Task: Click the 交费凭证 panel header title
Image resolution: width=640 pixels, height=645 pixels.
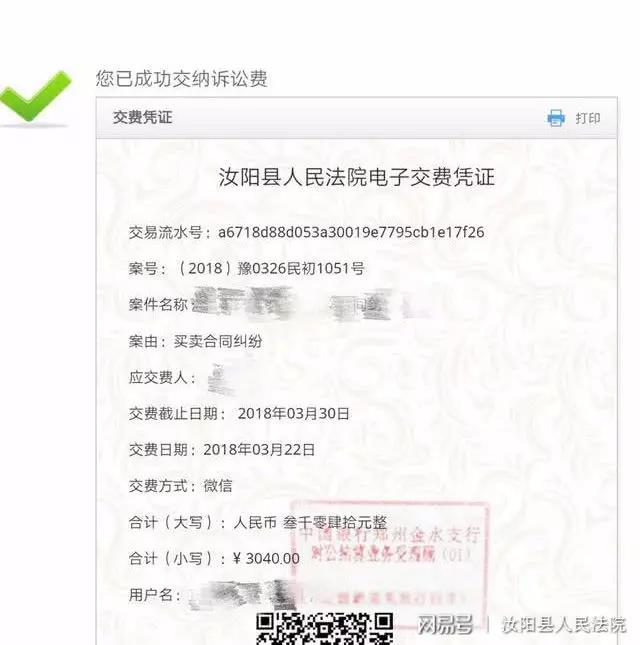Action: click(143, 118)
